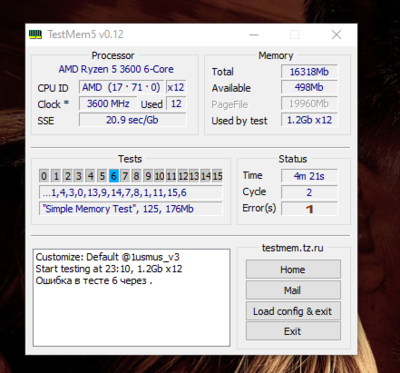Image resolution: width=400 pixels, height=373 pixels.
Task: Click the AMD (17 · 71 · 0) CPU ID field
Action: point(122,87)
